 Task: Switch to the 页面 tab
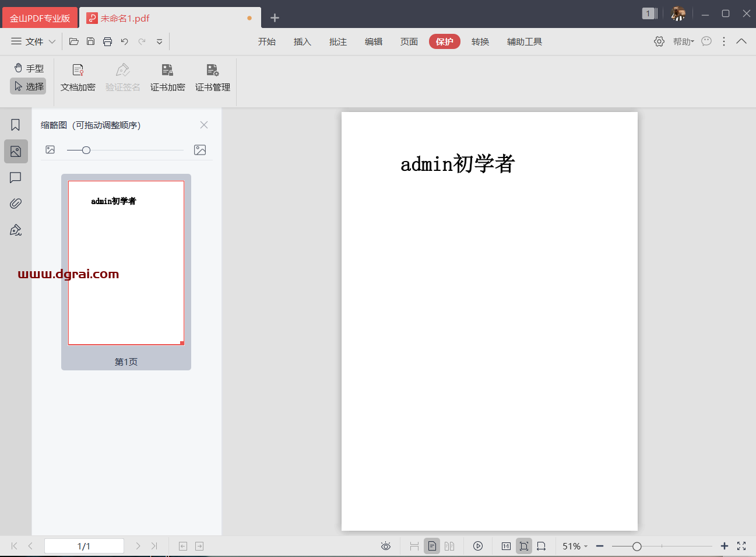pyautogui.click(x=409, y=41)
